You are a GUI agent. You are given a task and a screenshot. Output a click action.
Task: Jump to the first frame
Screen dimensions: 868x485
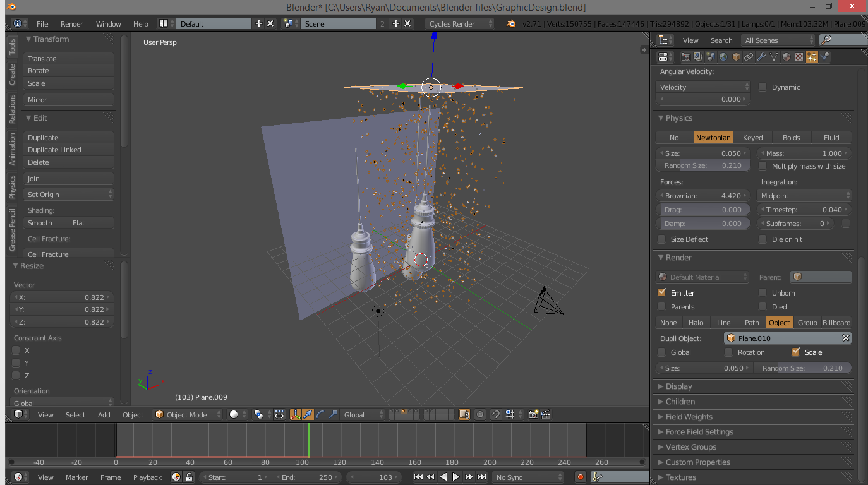[x=418, y=477]
